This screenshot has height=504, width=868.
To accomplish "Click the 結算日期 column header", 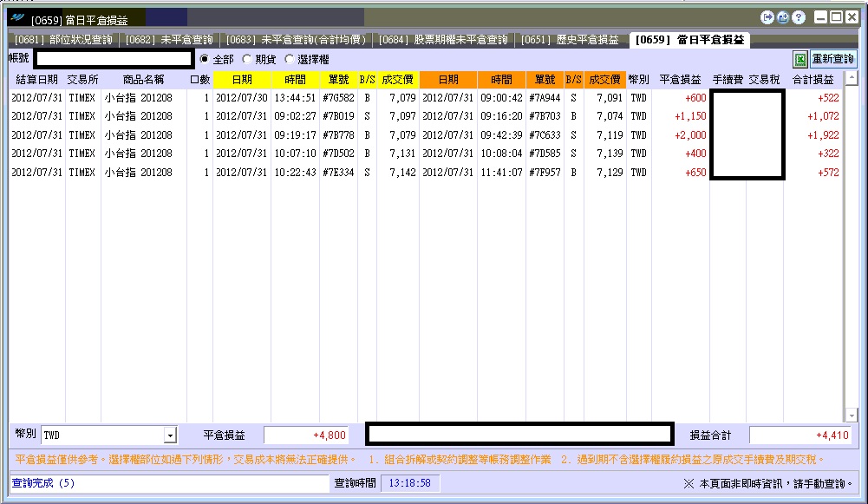I will 36,80.
